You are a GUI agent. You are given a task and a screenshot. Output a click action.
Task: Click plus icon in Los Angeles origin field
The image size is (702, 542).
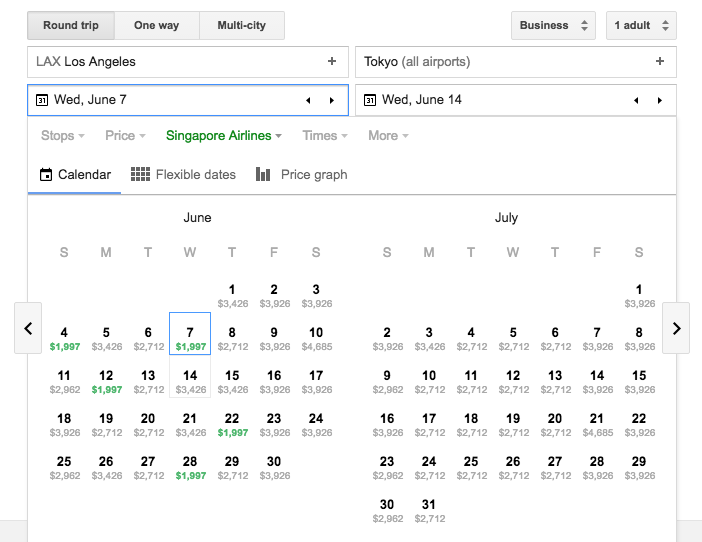332,62
